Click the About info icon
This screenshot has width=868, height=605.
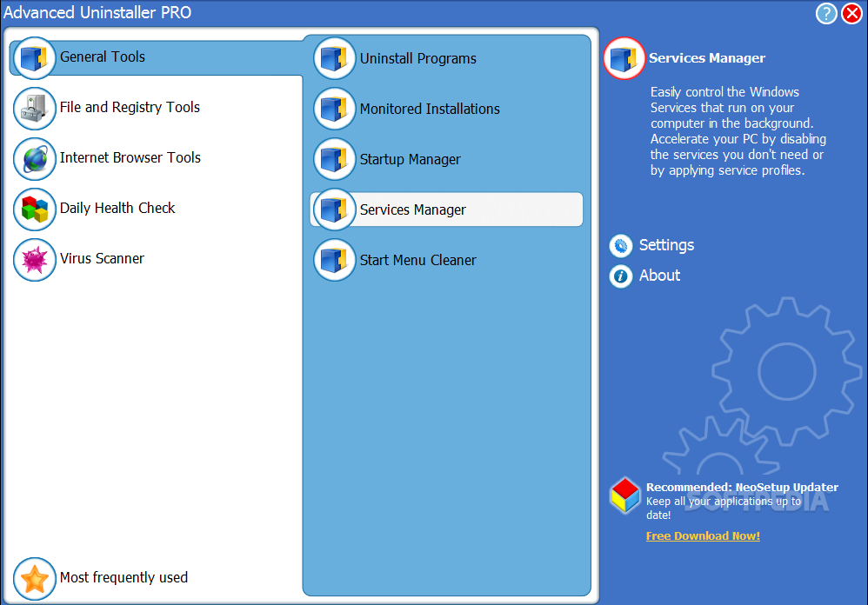coord(620,276)
